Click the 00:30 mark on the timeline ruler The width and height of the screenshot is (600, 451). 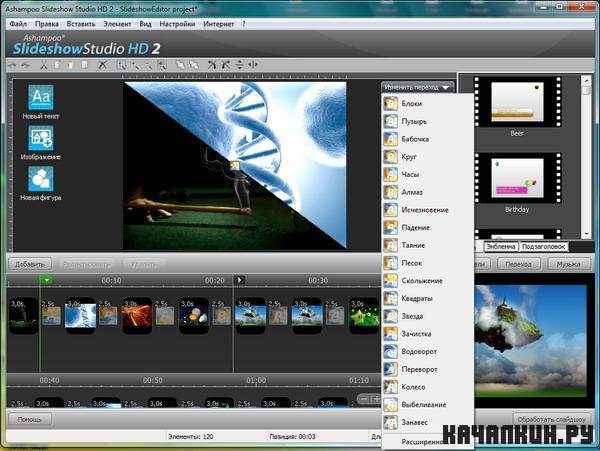pyautogui.click(x=318, y=281)
